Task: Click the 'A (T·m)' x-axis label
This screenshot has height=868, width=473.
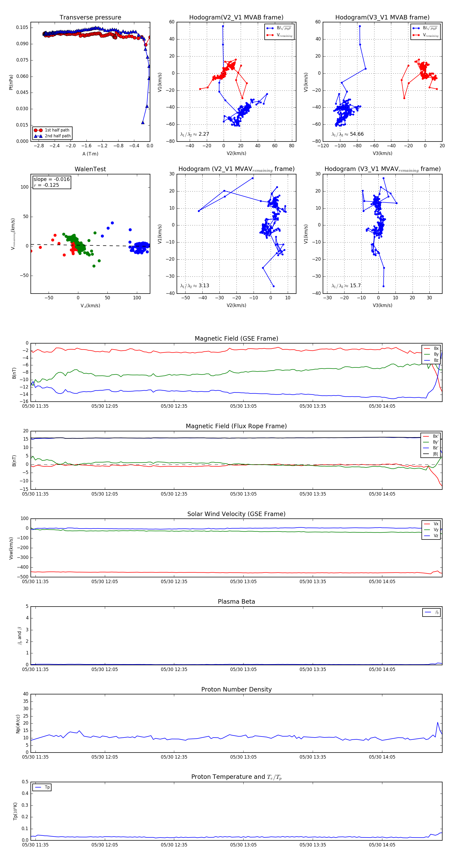Action: pyautogui.click(x=90, y=154)
